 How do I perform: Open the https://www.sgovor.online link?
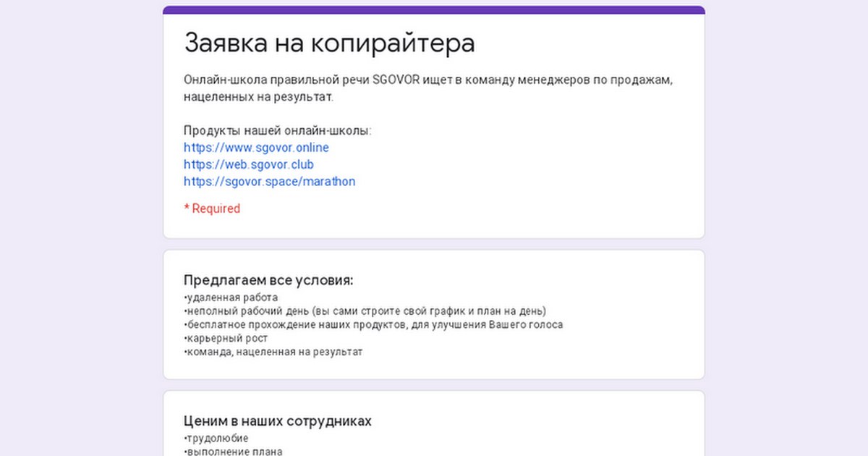(256, 148)
